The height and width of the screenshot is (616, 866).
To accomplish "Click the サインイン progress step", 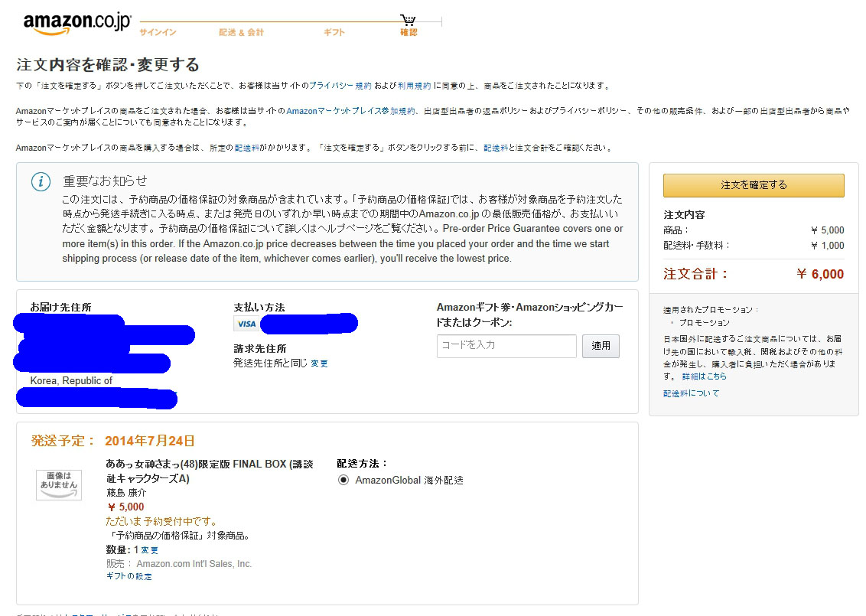I will tap(158, 32).
